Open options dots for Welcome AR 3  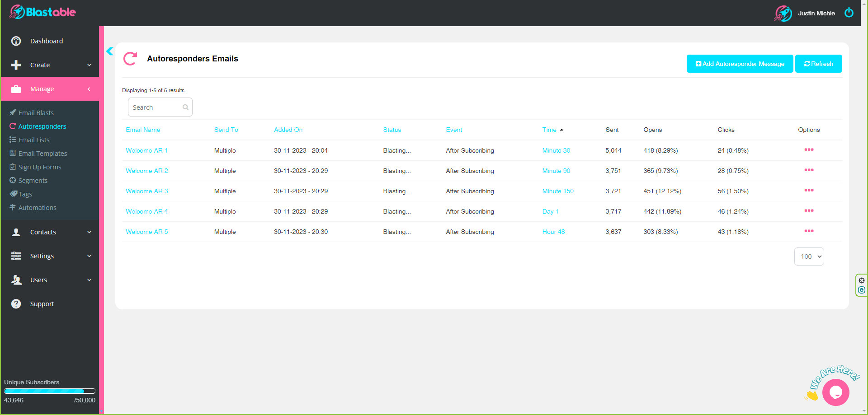point(809,191)
